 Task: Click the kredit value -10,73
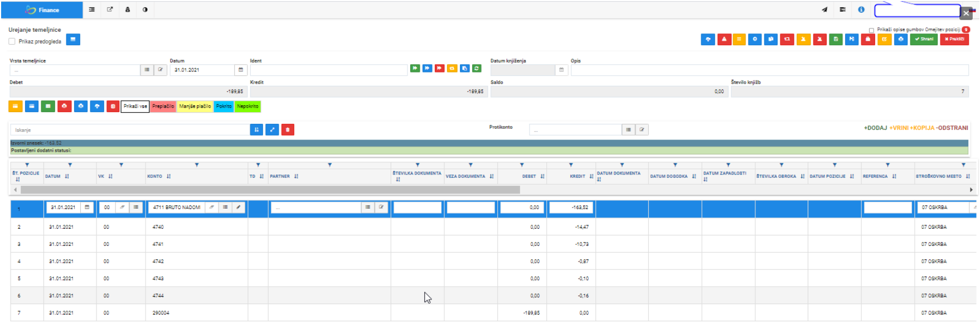click(x=583, y=244)
